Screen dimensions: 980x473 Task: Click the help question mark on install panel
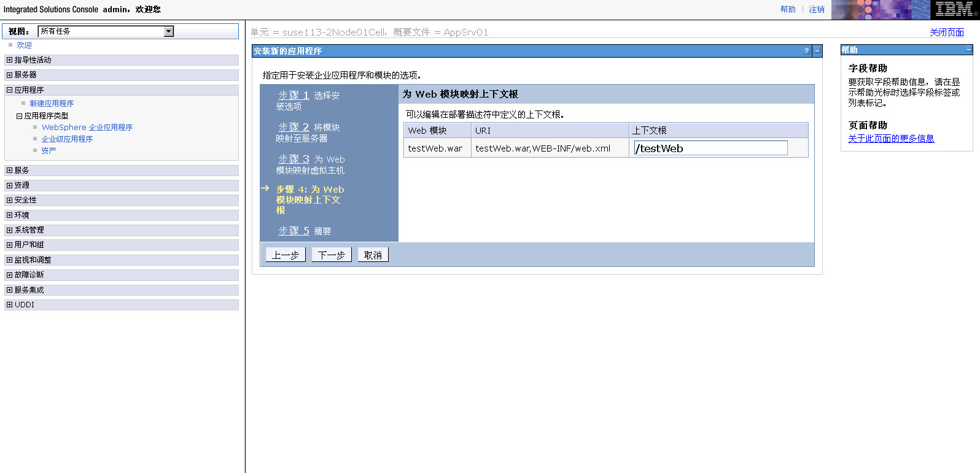tap(806, 51)
